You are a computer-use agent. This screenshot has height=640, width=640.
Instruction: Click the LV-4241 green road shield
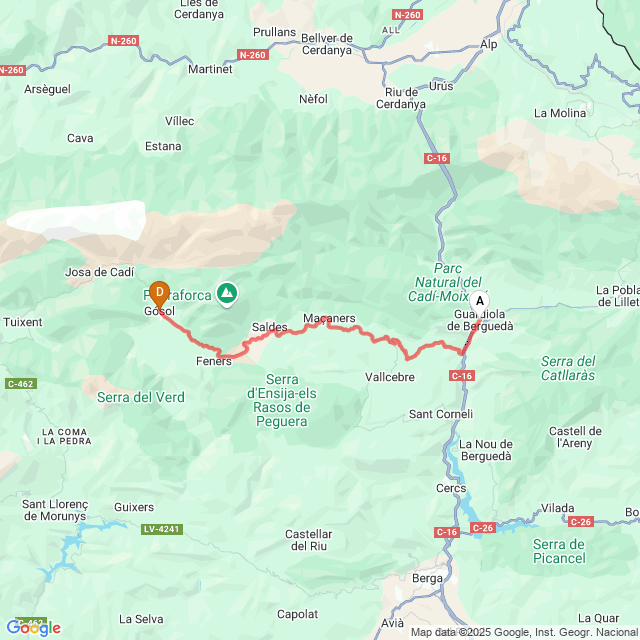(162, 529)
